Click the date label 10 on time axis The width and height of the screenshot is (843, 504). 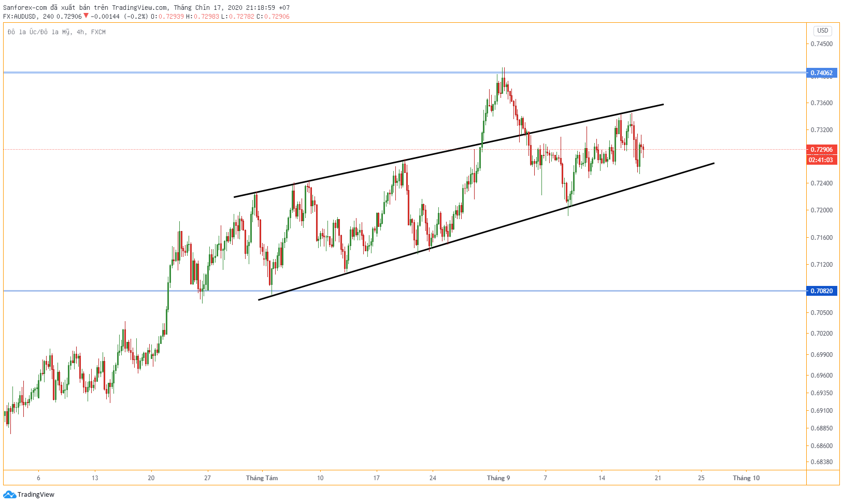pyautogui.click(x=320, y=478)
